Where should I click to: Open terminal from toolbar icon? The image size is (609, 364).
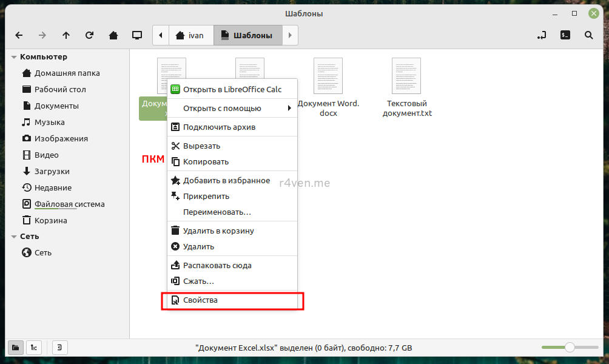pos(565,35)
